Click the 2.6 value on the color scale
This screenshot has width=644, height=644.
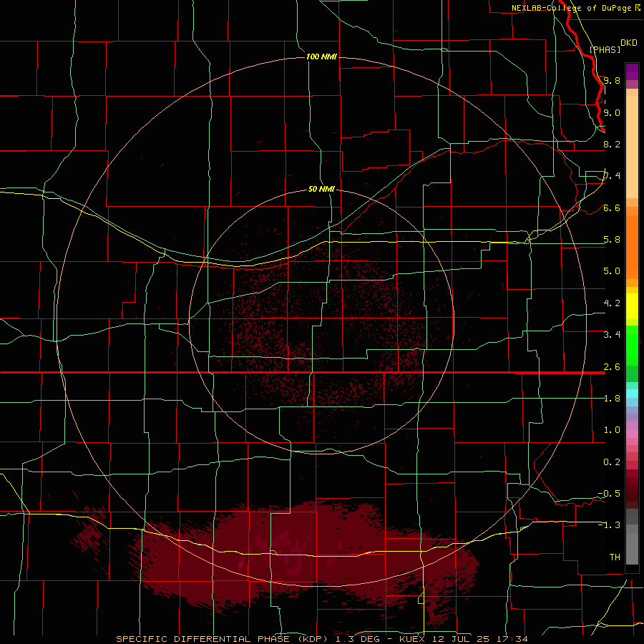click(x=612, y=367)
